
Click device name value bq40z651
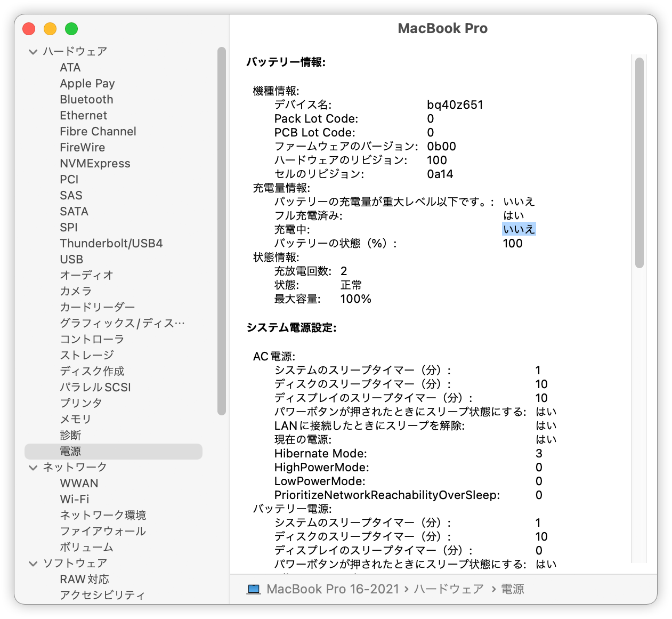(x=455, y=105)
